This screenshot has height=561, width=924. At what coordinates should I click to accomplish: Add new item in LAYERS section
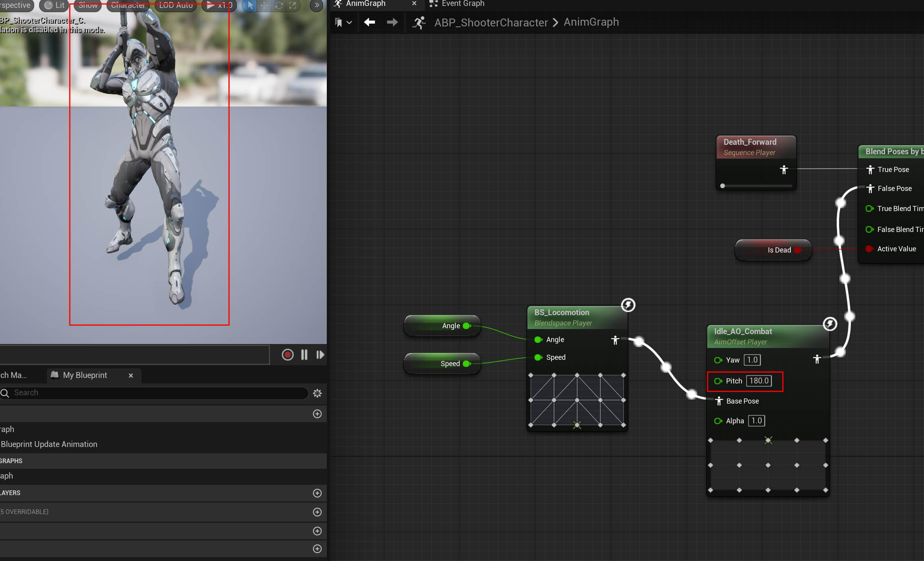pos(317,493)
